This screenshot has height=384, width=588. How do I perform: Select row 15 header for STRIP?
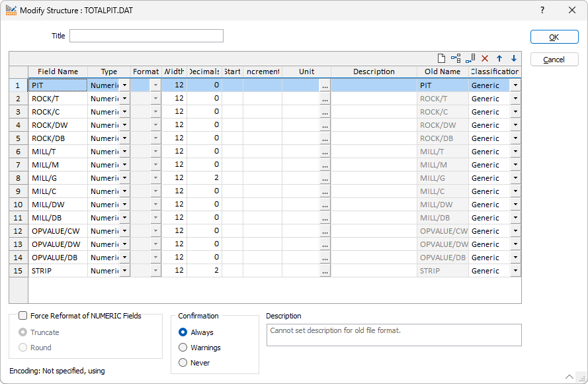click(19, 271)
